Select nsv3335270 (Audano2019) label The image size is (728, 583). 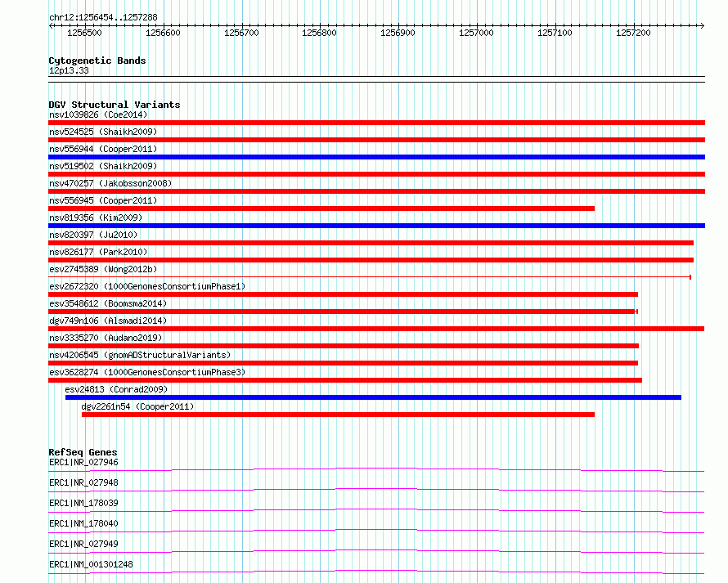coord(106,338)
